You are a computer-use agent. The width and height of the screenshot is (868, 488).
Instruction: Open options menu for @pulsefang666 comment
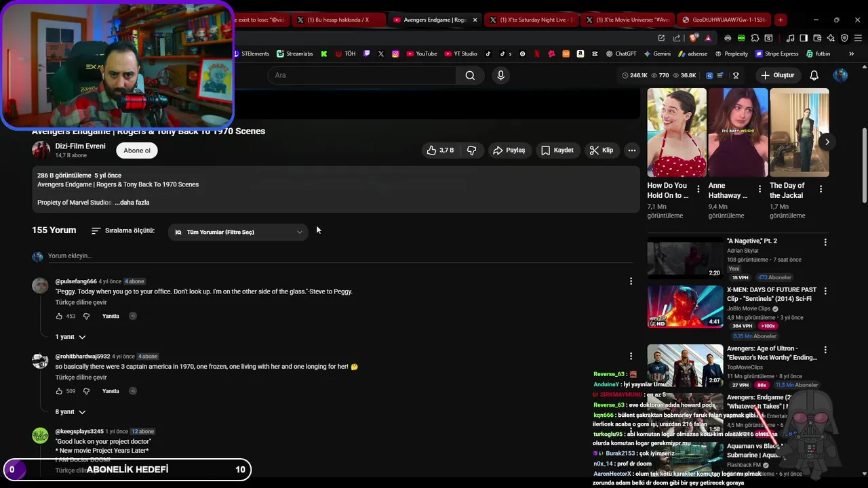pos(631,281)
